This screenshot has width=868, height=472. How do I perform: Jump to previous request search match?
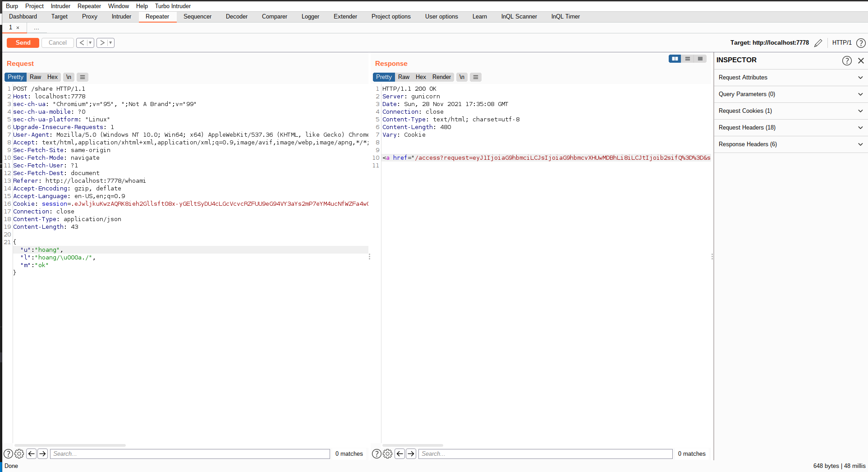point(31,454)
